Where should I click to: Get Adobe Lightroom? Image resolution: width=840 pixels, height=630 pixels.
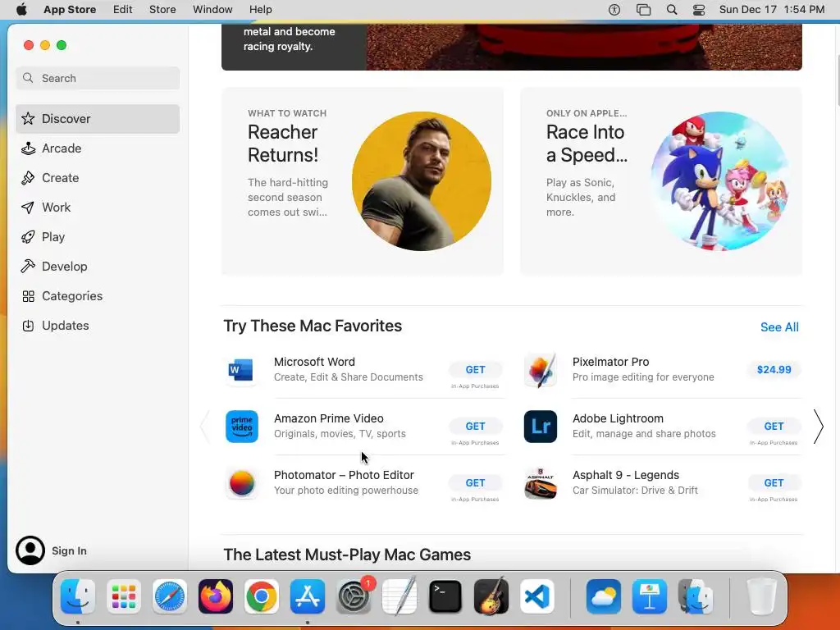tap(774, 427)
